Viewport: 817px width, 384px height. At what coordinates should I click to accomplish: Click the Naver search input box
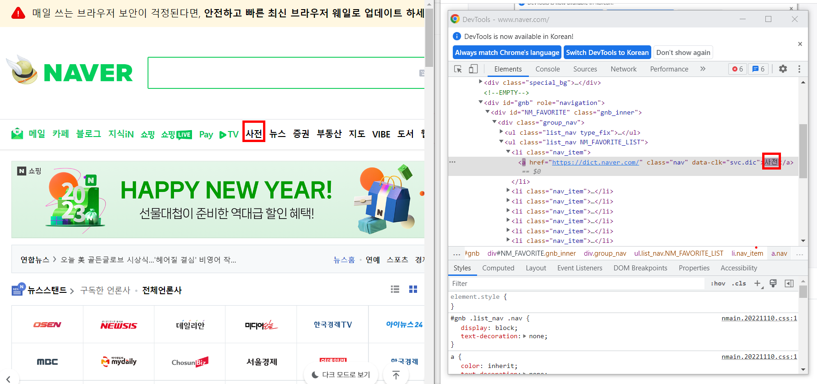point(287,73)
